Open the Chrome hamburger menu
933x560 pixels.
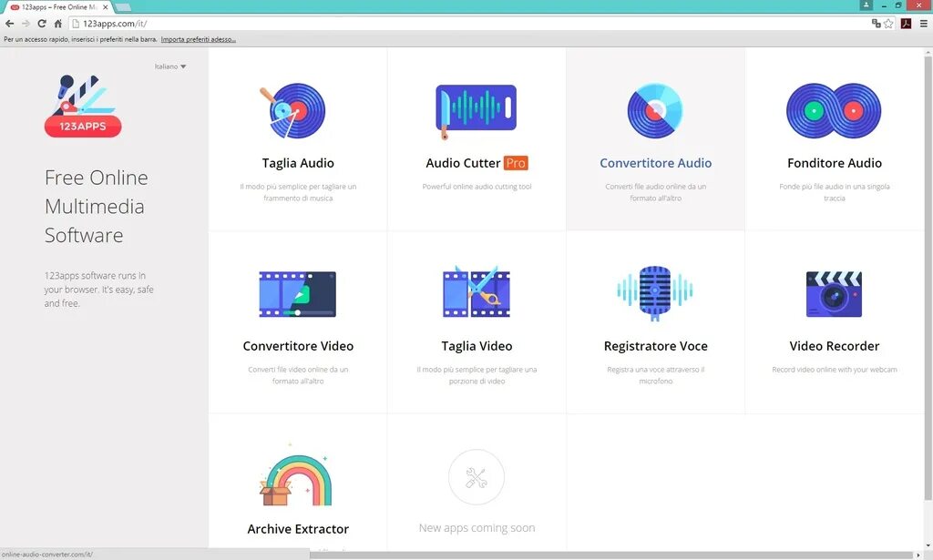tap(924, 24)
